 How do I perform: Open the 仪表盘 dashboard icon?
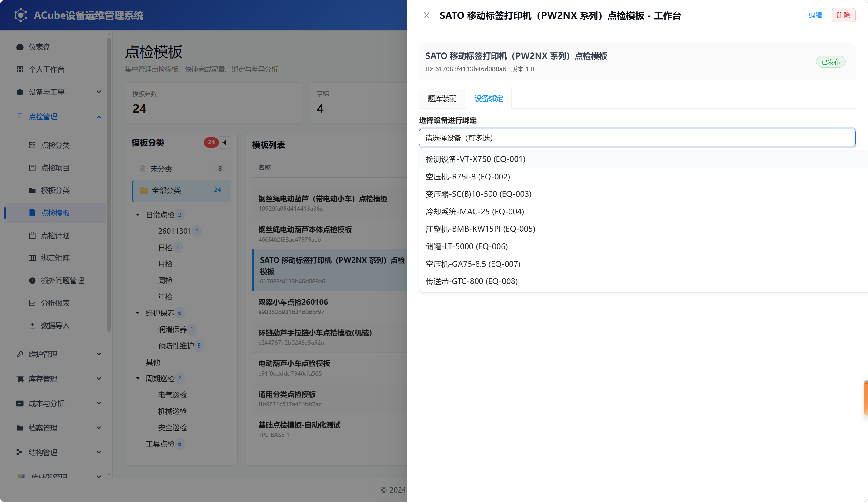coord(20,47)
